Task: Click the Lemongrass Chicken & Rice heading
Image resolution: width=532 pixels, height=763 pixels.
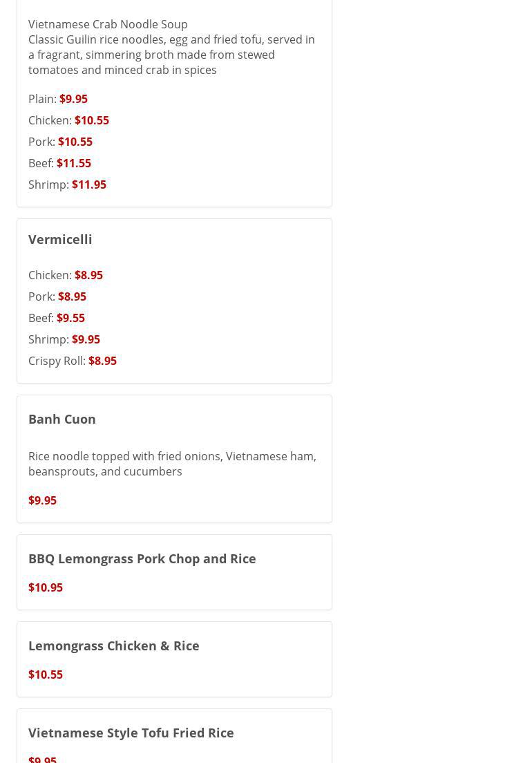Action: 113,646
